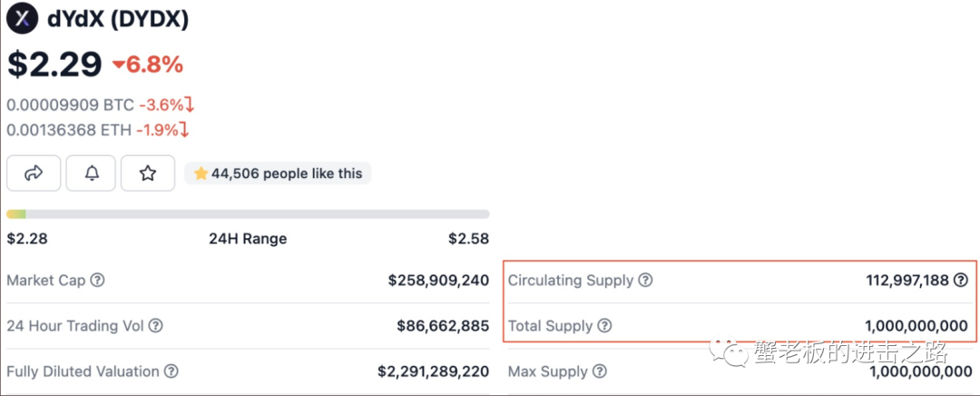Click info icon beside Circulating Supply label
Viewport: 980px width, 396px height.
tap(645, 281)
